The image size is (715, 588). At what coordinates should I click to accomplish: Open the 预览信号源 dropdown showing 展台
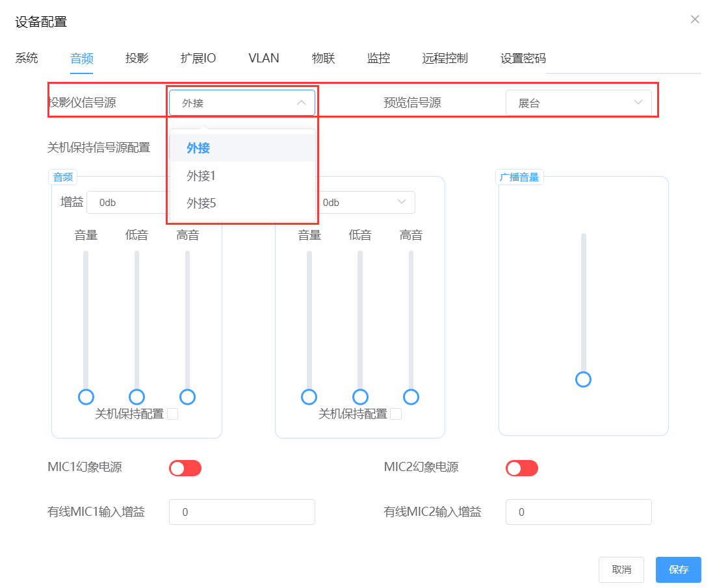578,103
